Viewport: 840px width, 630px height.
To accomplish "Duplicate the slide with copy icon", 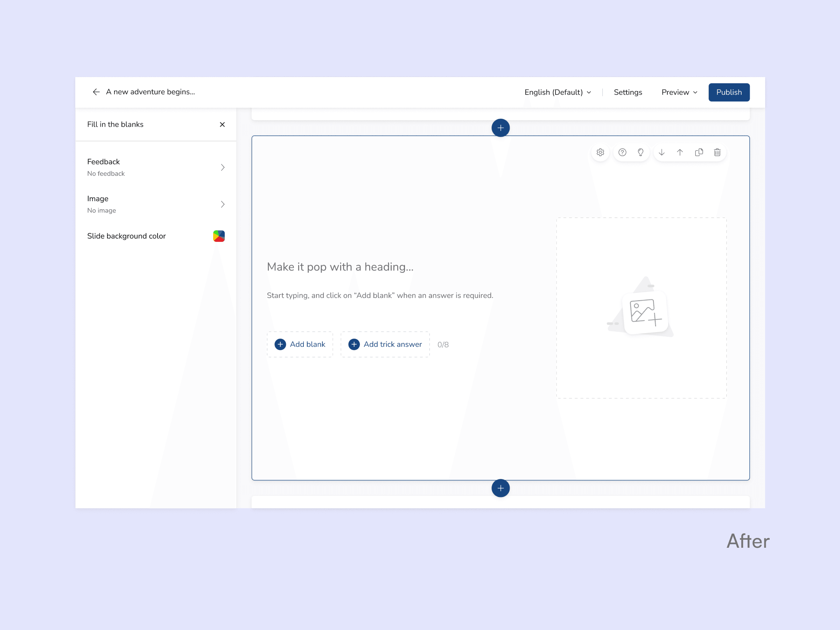I will pos(699,152).
